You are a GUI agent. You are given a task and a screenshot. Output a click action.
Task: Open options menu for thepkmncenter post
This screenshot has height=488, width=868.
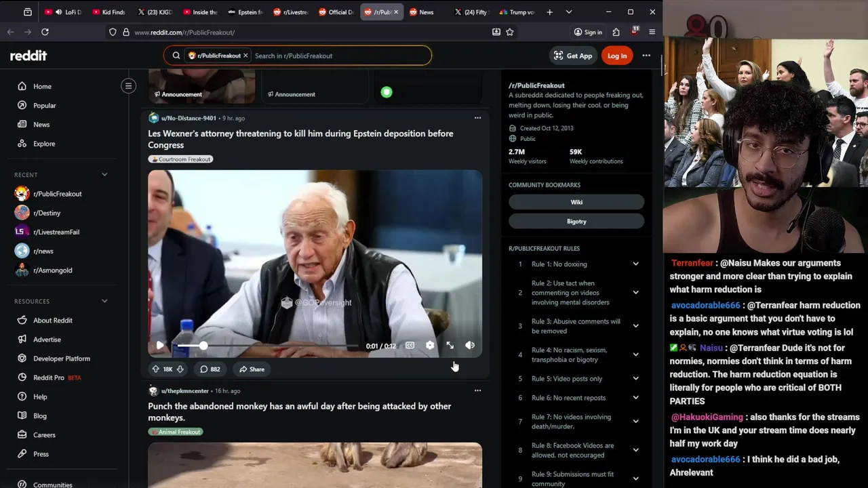477,390
